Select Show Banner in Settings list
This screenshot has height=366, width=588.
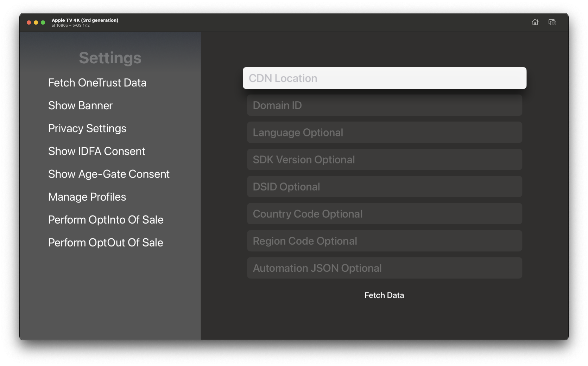pyautogui.click(x=80, y=105)
